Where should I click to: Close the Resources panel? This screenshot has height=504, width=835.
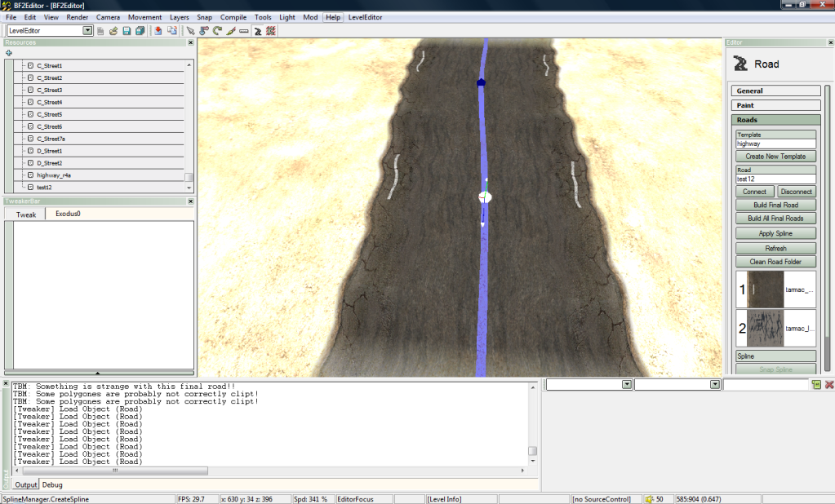point(191,42)
